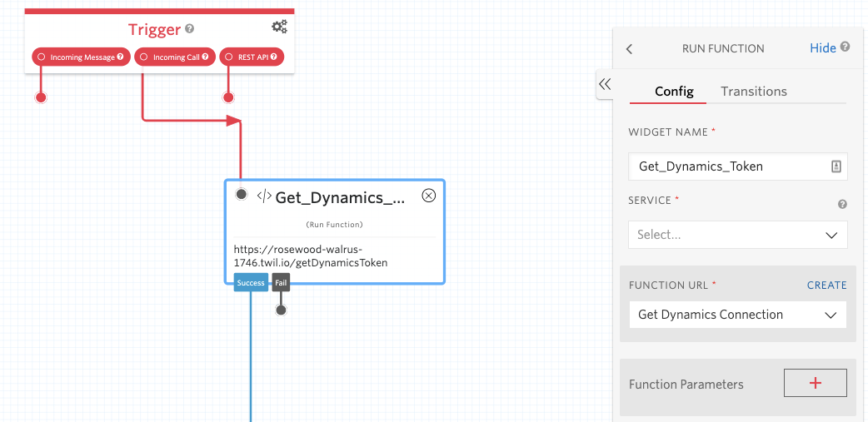868x422 pixels.
Task: Click the icon inside Widget Name field
Action: click(x=836, y=166)
